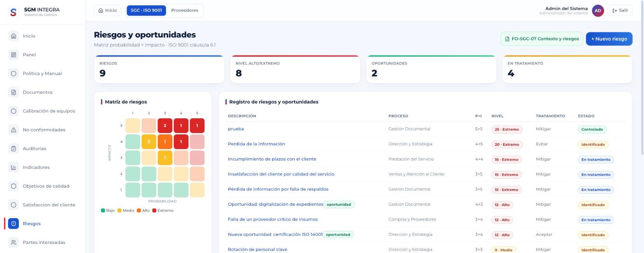Viewport: 644px width, 253px height.
Task: Click the Riesgos summary card
Action: tap(159, 69)
